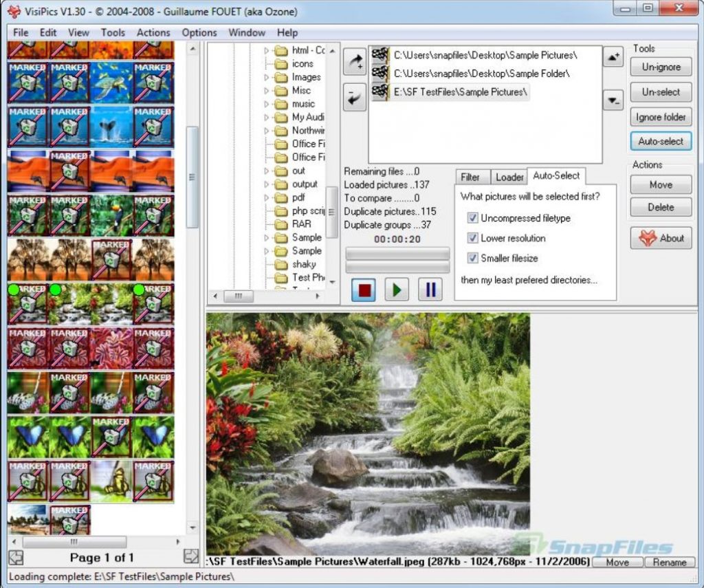
Task: Click the move-path-up arrow icon
Action: pyautogui.click(x=613, y=57)
